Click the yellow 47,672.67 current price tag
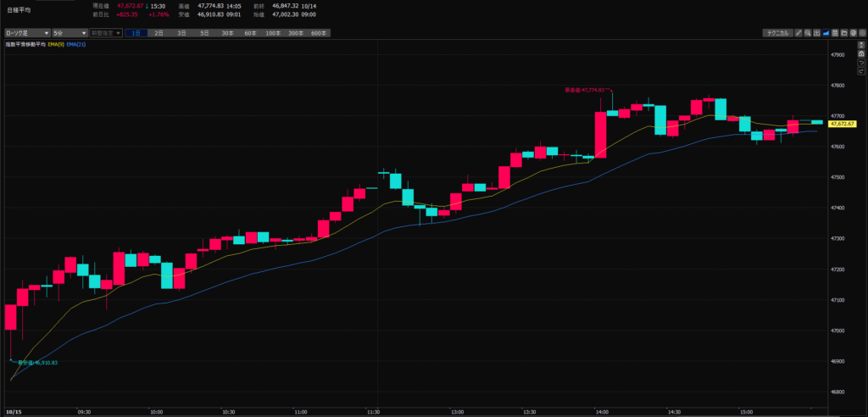868x417 pixels. (x=843, y=124)
